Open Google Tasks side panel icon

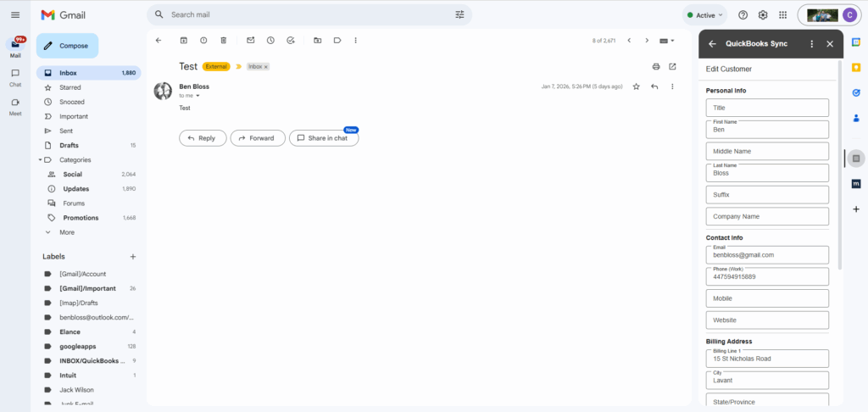[x=856, y=92]
